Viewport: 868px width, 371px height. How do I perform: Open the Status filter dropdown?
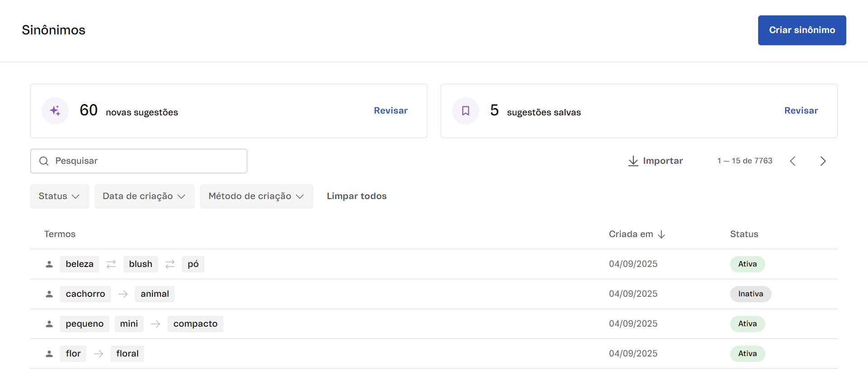[x=59, y=196]
